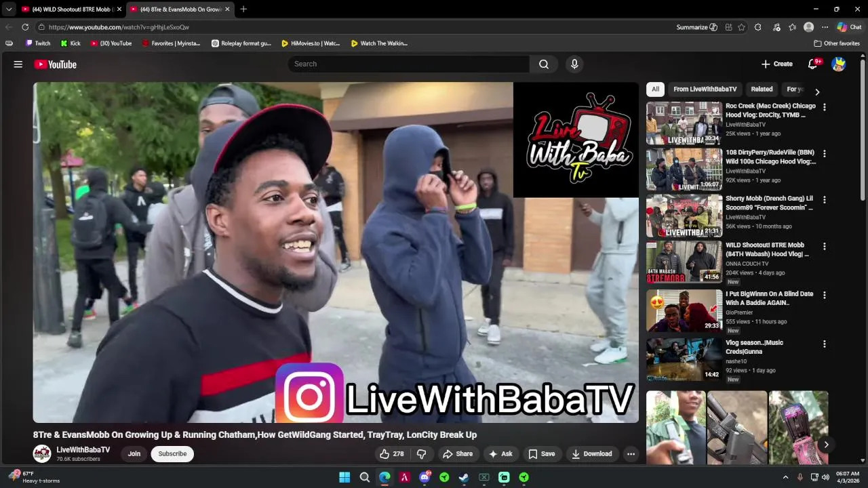Open HiMovies.to bookmark
The height and width of the screenshot is (488, 868).
tap(311, 43)
